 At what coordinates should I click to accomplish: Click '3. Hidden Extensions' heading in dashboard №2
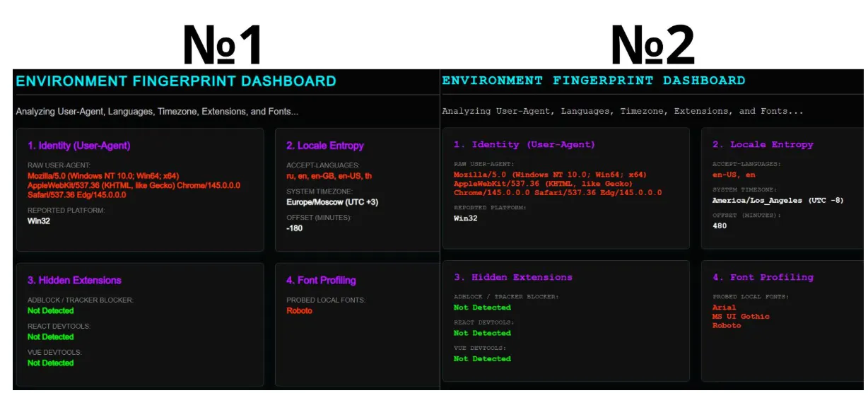point(513,278)
